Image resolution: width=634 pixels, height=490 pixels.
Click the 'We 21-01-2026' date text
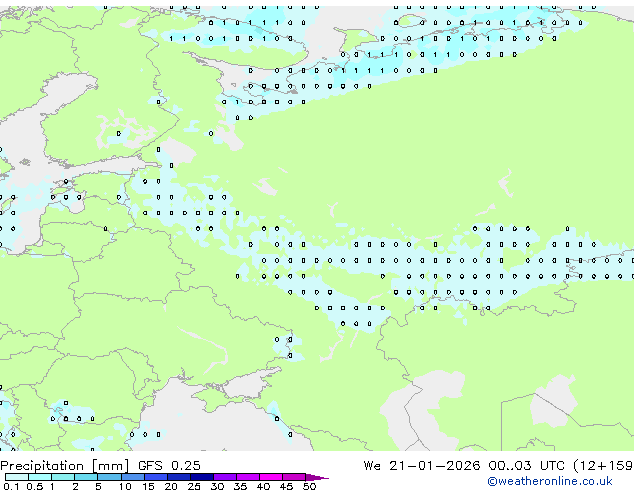pos(422,465)
